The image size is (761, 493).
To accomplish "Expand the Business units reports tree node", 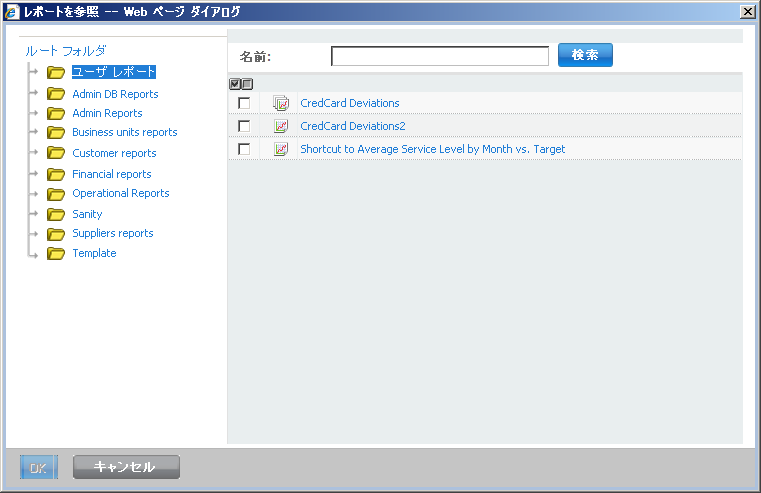I will click(x=33, y=131).
